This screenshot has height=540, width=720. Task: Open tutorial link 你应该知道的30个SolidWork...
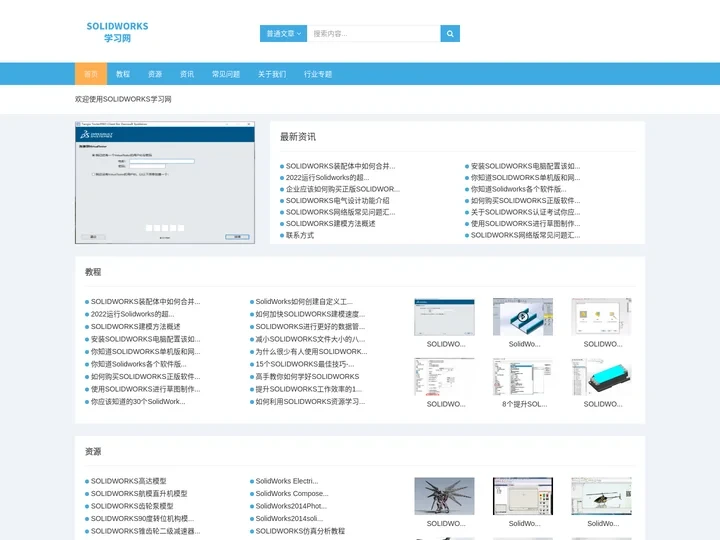click(x=138, y=402)
